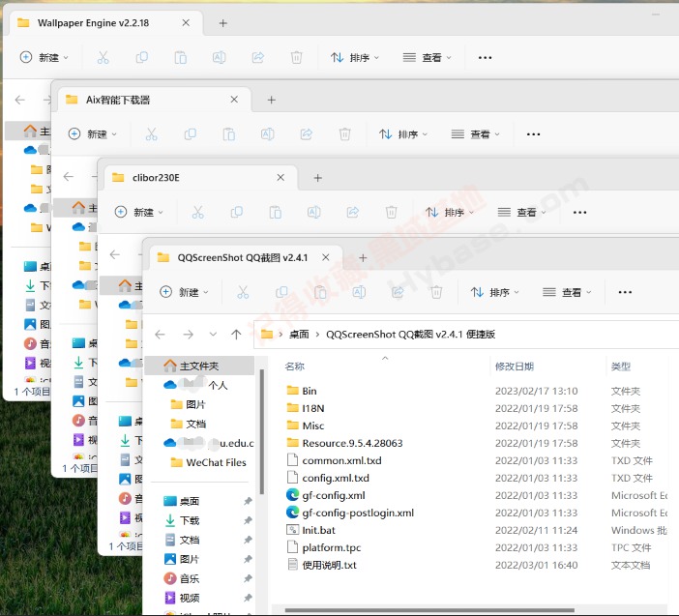Select Init.bat file
Viewport: 679px width, 616px height.
(310, 530)
